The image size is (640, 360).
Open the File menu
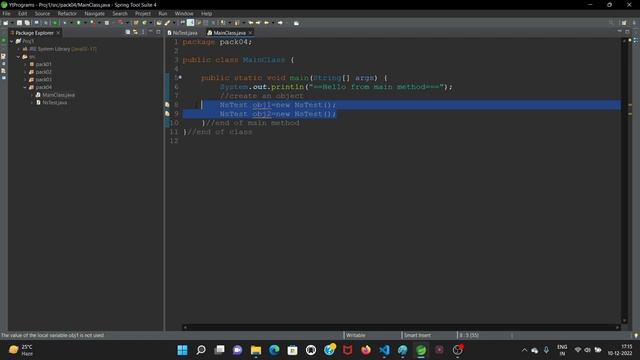pos(7,13)
